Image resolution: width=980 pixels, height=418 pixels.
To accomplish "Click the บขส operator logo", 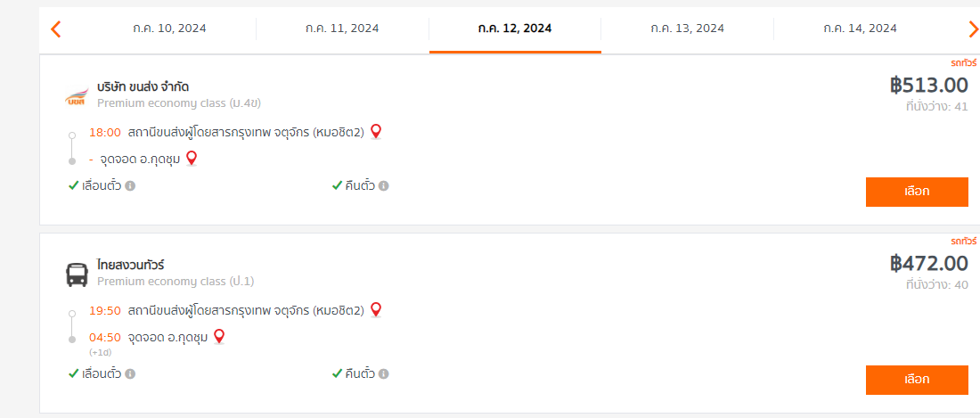I will point(78,97).
